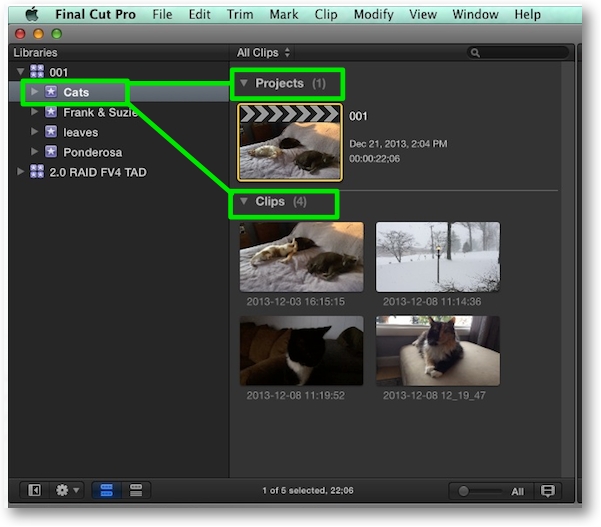Click the 001 project name text
Image resolution: width=601 pixels, height=527 pixels.
click(x=358, y=116)
